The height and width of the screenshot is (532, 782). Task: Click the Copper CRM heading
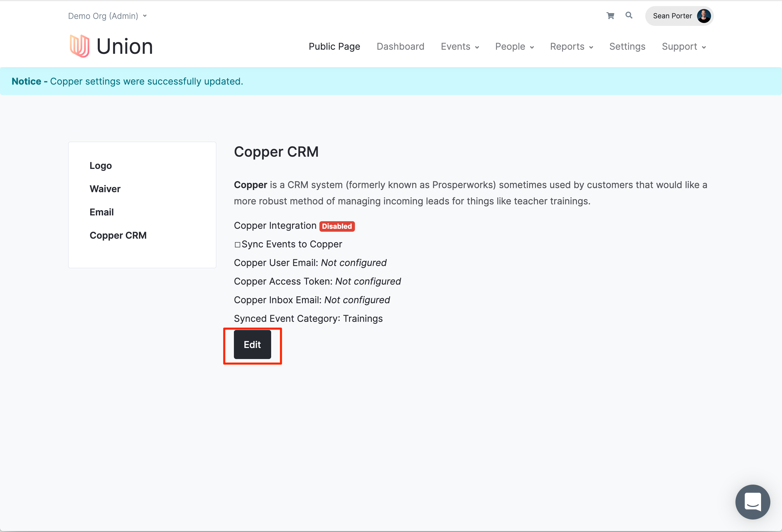pyautogui.click(x=276, y=152)
